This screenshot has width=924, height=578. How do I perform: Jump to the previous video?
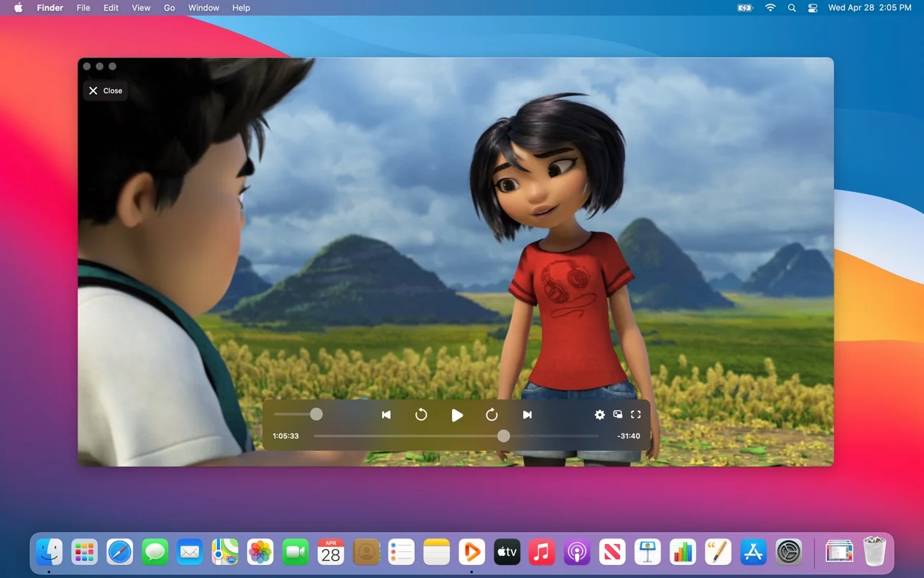pos(386,415)
